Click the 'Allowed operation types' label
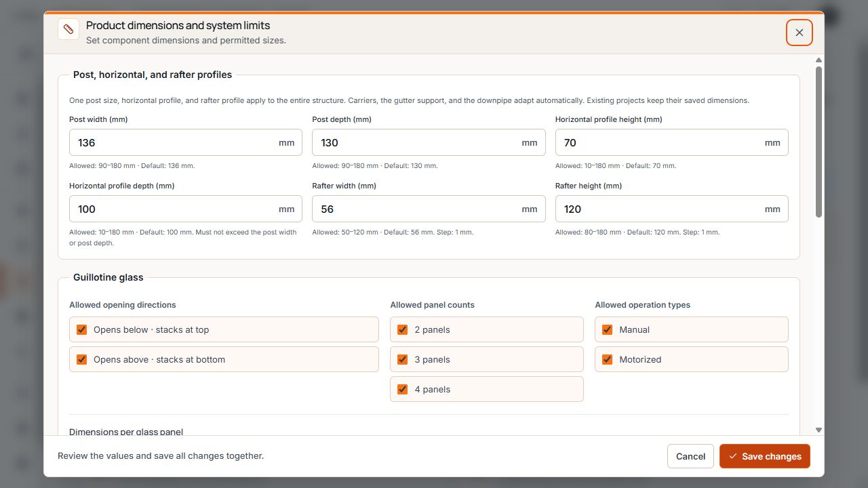This screenshot has width=868, height=488. pyautogui.click(x=643, y=305)
